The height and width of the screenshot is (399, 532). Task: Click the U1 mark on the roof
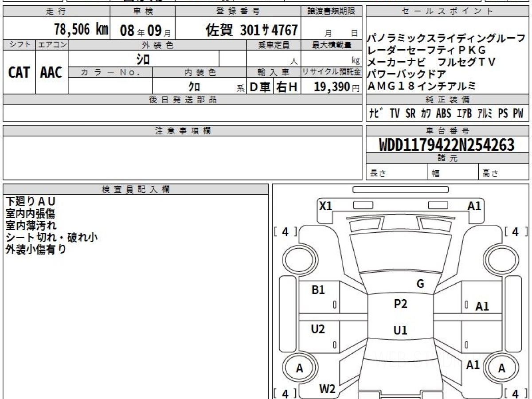(x=400, y=330)
